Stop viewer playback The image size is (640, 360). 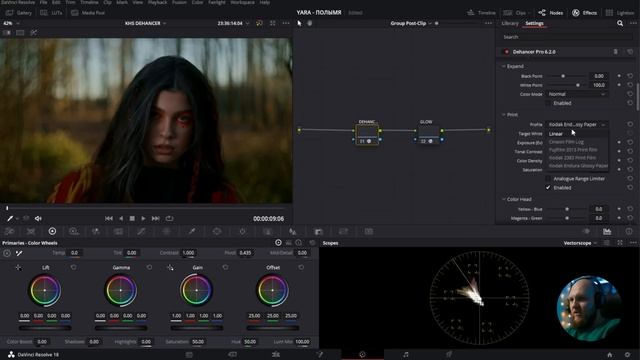pos(132,219)
